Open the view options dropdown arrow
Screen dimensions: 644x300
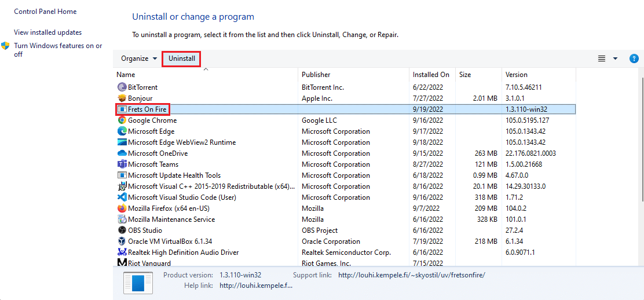click(615, 58)
